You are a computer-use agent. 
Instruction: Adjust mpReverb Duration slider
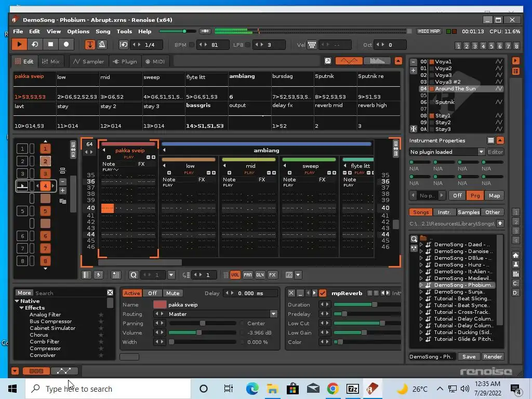coord(367,304)
